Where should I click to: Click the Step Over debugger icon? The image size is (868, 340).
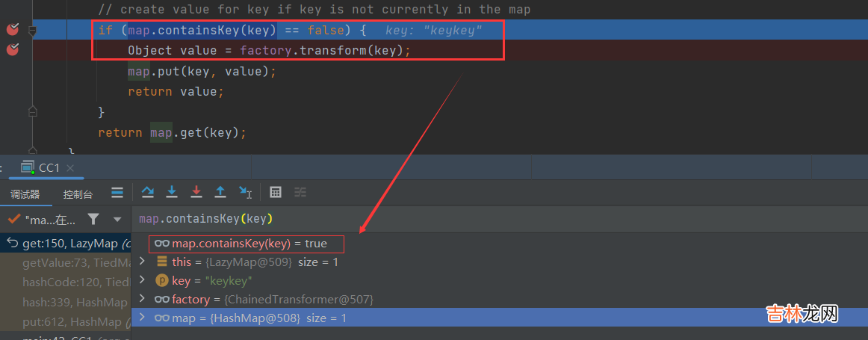(x=147, y=192)
